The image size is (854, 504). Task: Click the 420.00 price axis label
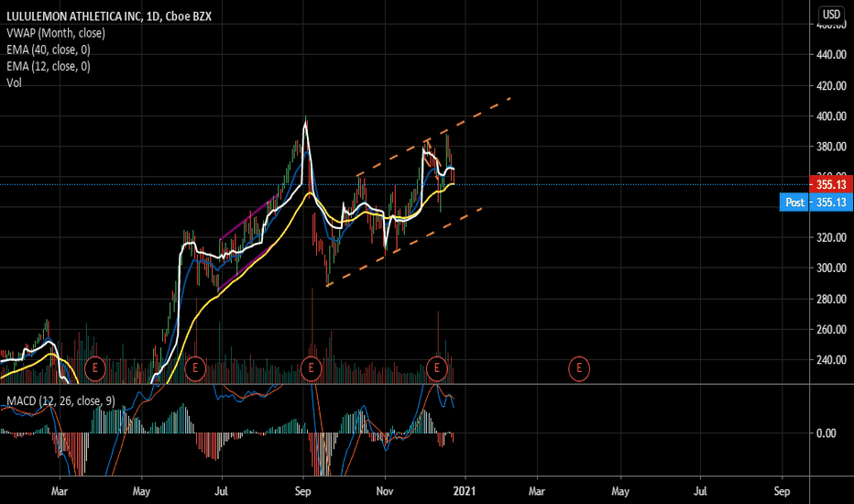[x=831, y=85]
